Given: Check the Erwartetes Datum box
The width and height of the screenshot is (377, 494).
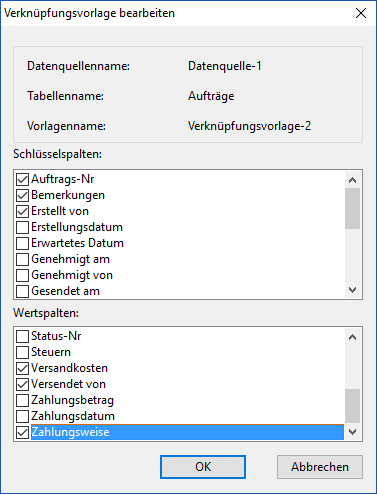Looking at the screenshot, I should click(22, 243).
